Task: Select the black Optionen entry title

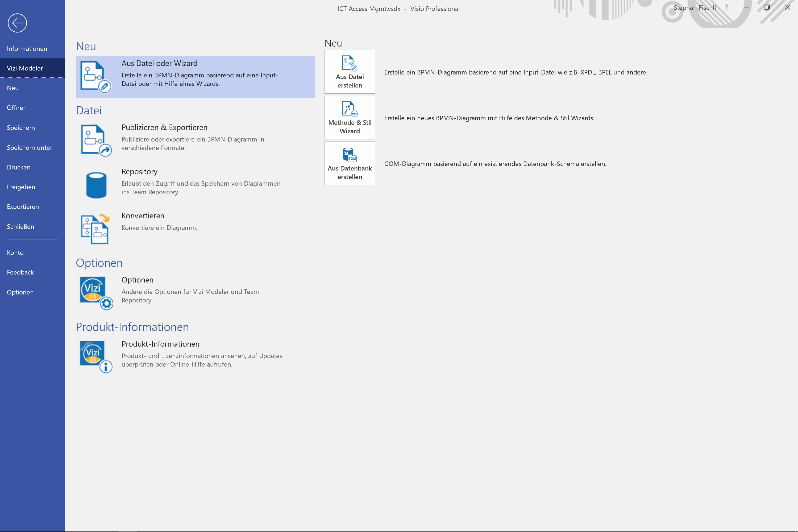Action: 138,280
